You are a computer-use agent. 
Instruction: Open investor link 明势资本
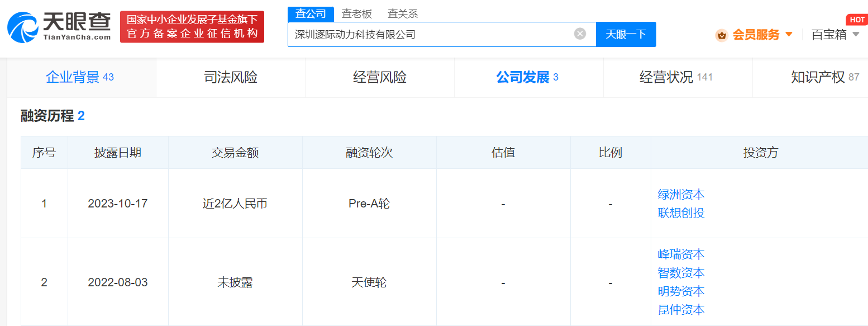681,291
